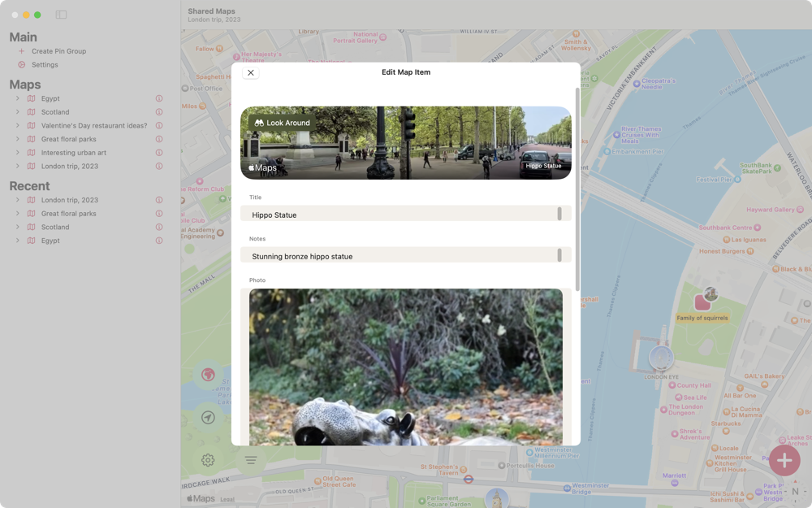812x508 pixels.
Task: Click the Legal link on the map
Action: coord(227,499)
